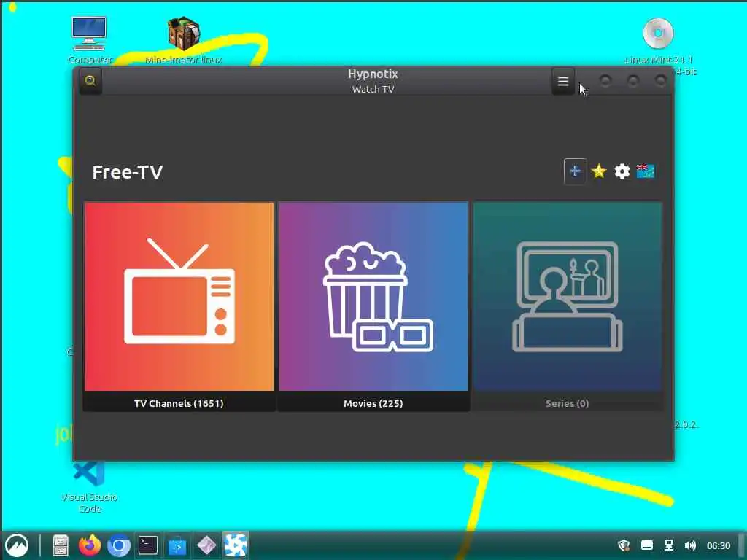This screenshot has height=560, width=747.
Task: Click the Free-TV provider heading
Action: (x=128, y=172)
